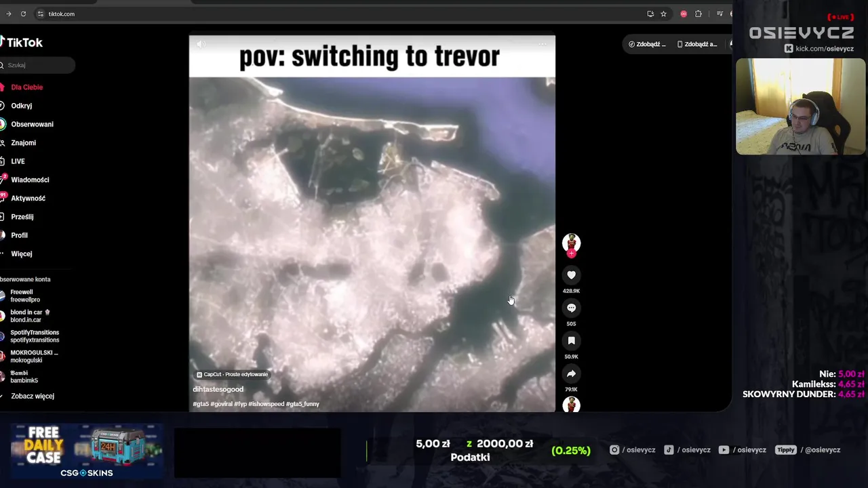Click the first Zdobądź coins button
The width and height of the screenshot is (868, 488).
(x=647, y=44)
